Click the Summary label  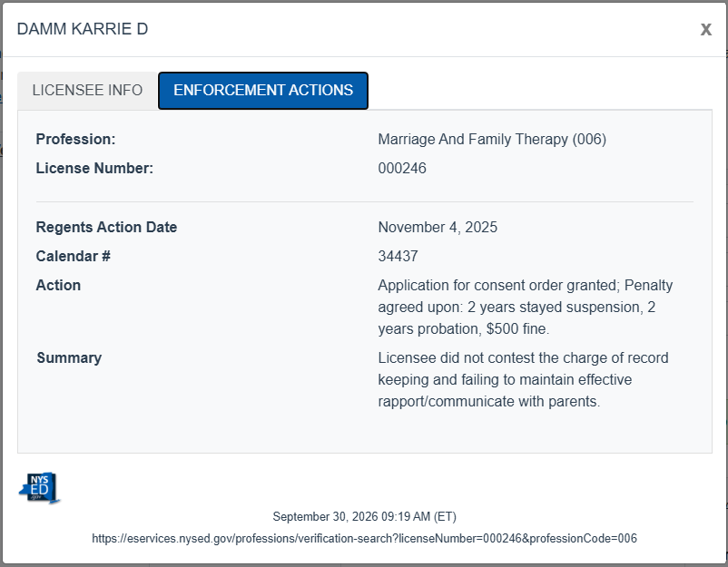click(69, 357)
